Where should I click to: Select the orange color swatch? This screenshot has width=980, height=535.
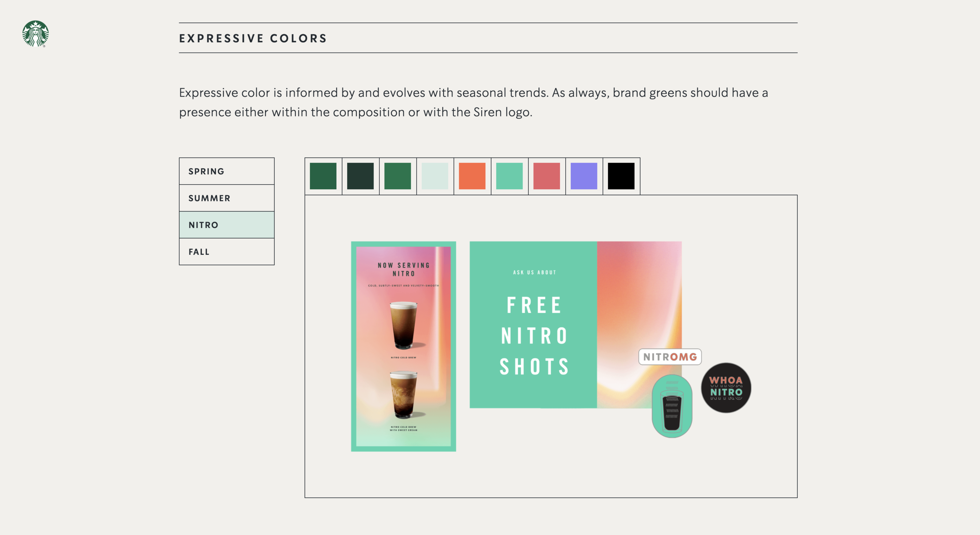pyautogui.click(x=472, y=176)
